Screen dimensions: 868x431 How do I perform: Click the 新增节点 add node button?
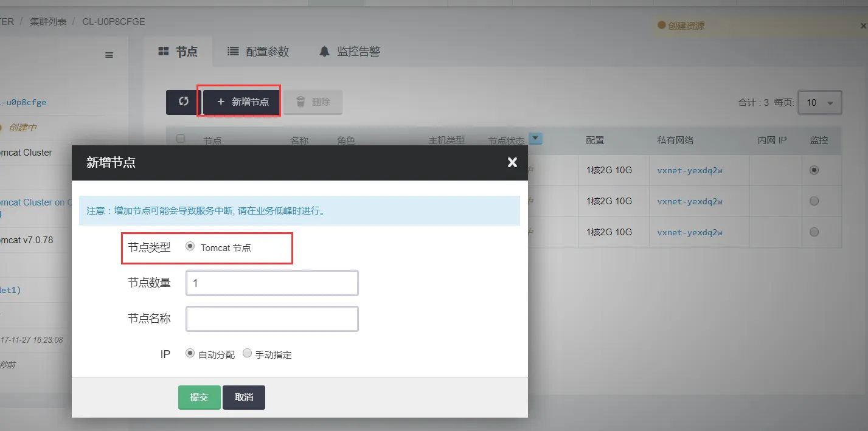(242, 102)
